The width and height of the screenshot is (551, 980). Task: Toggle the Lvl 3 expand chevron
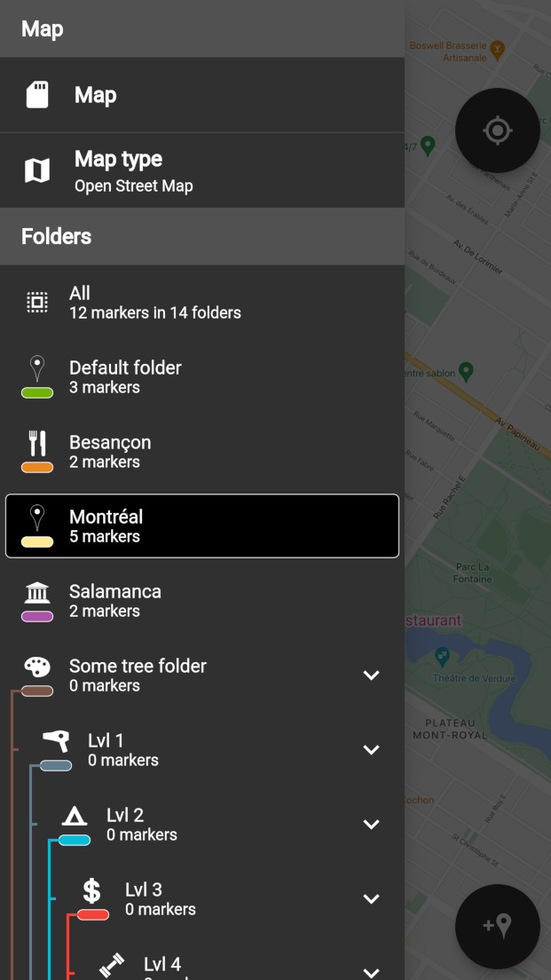pos(371,898)
